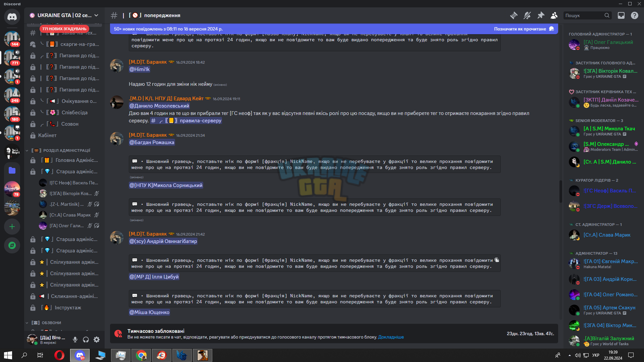Open Windows taskbar search

(24, 355)
